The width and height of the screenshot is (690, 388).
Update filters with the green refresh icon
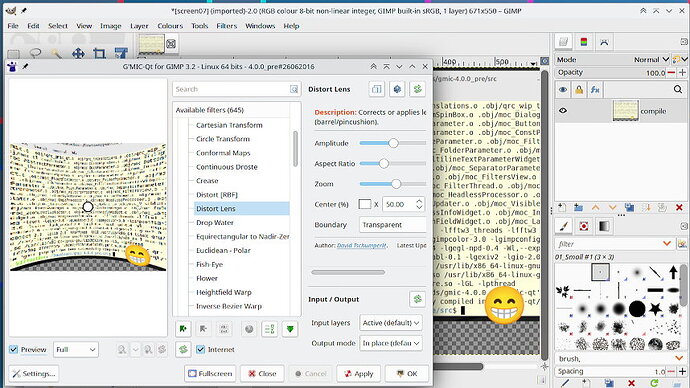[184, 349]
